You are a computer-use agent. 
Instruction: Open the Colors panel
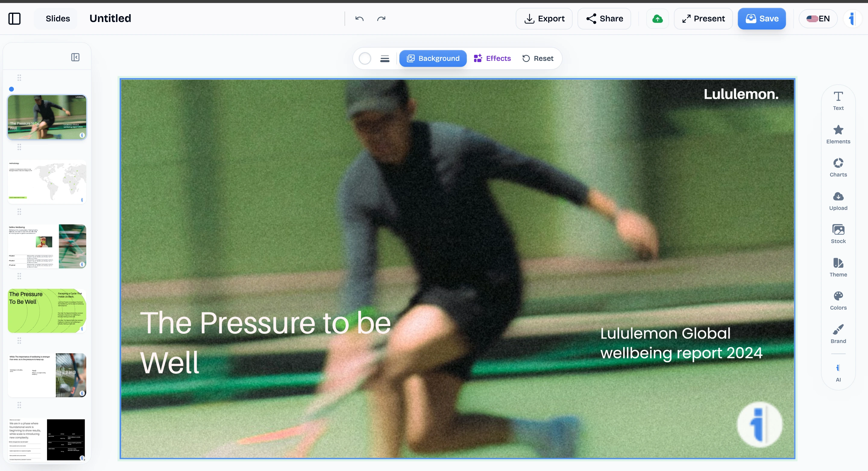pos(838,301)
